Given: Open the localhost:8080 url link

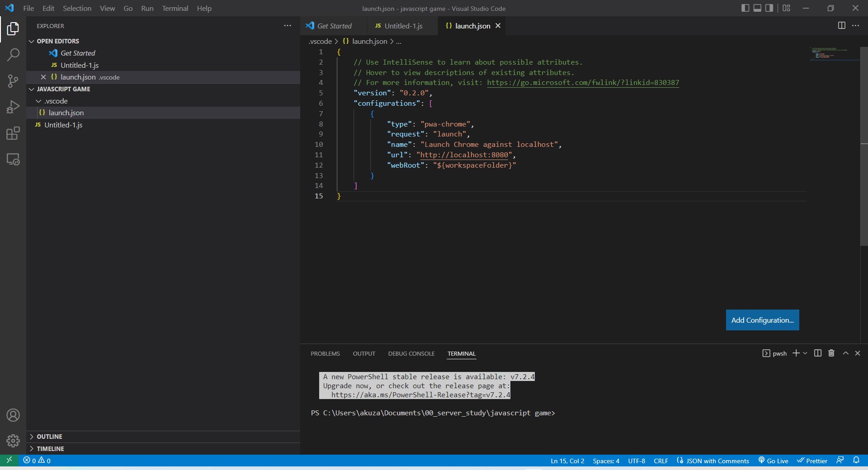Looking at the screenshot, I should tap(464, 155).
